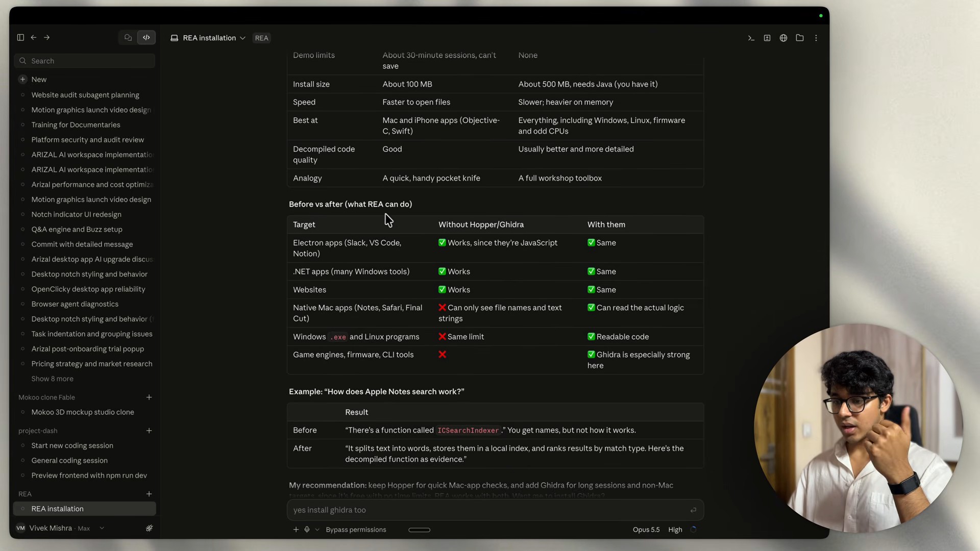Switch to code mode brackets icon
Image resolution: width=980 pixels, height=551 pixels.
146,37
